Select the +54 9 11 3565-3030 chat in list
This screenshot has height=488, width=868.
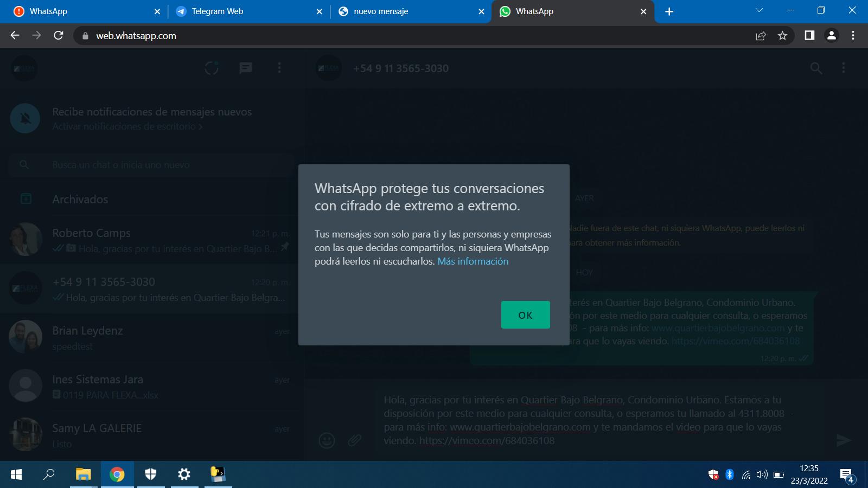pos(152,288)
